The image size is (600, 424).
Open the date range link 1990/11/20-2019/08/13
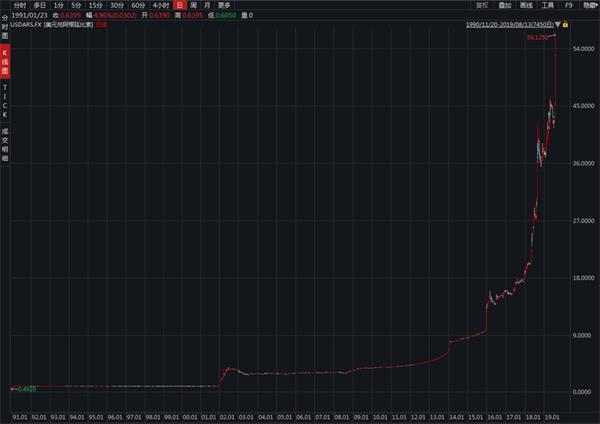point(509,25)
